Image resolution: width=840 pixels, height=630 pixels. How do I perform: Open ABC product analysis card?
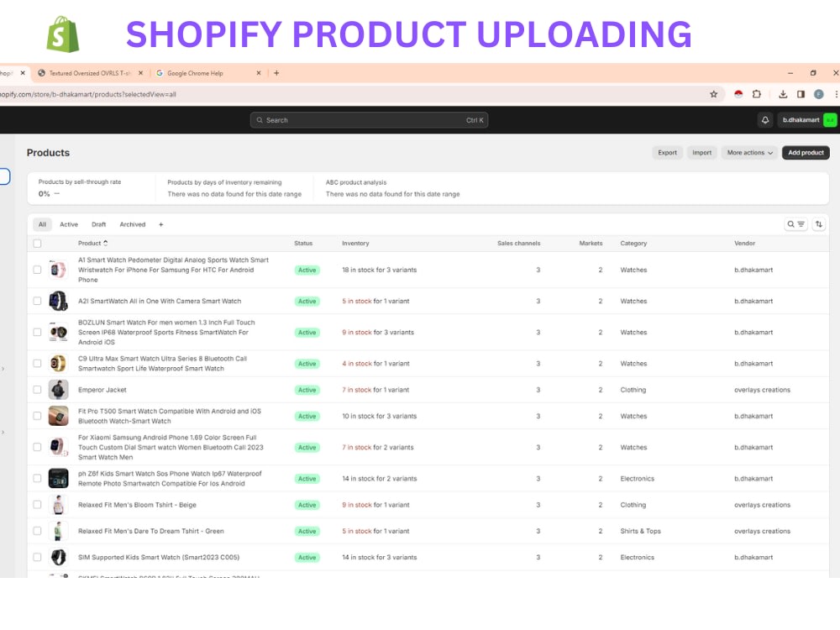click(392, 188)
